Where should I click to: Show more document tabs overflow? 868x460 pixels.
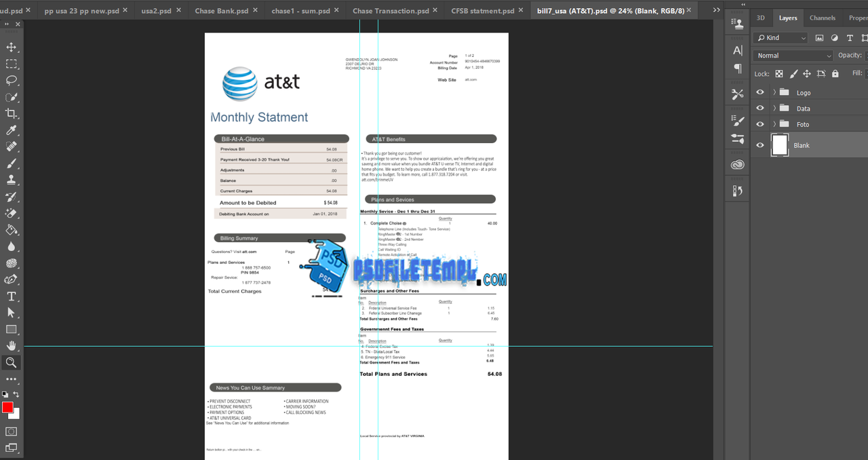point(716,9)
